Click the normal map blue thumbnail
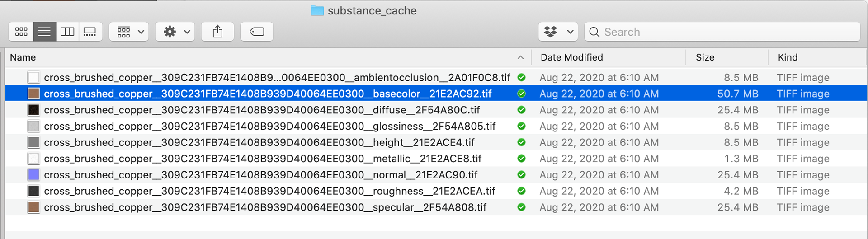868x239 pixels. (34, 175)
